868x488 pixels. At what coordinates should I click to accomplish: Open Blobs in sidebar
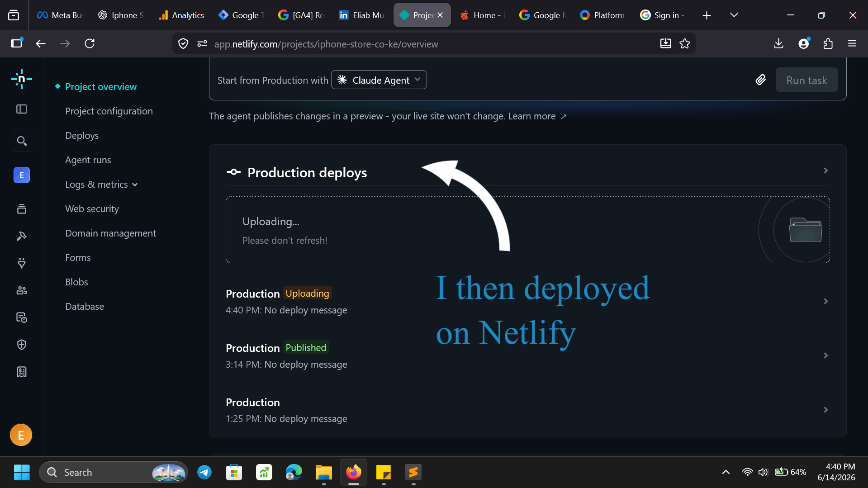coord(76,282)
